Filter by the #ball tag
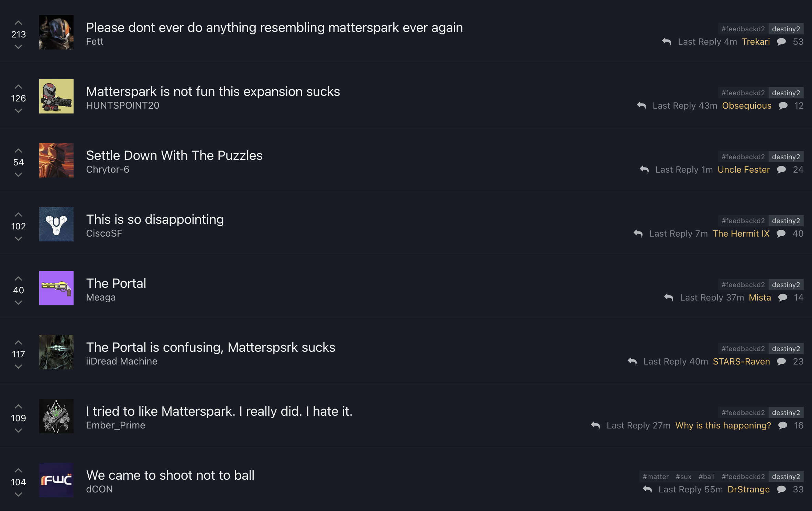Screen dimensions: 812x511 [x=706, y=477]
